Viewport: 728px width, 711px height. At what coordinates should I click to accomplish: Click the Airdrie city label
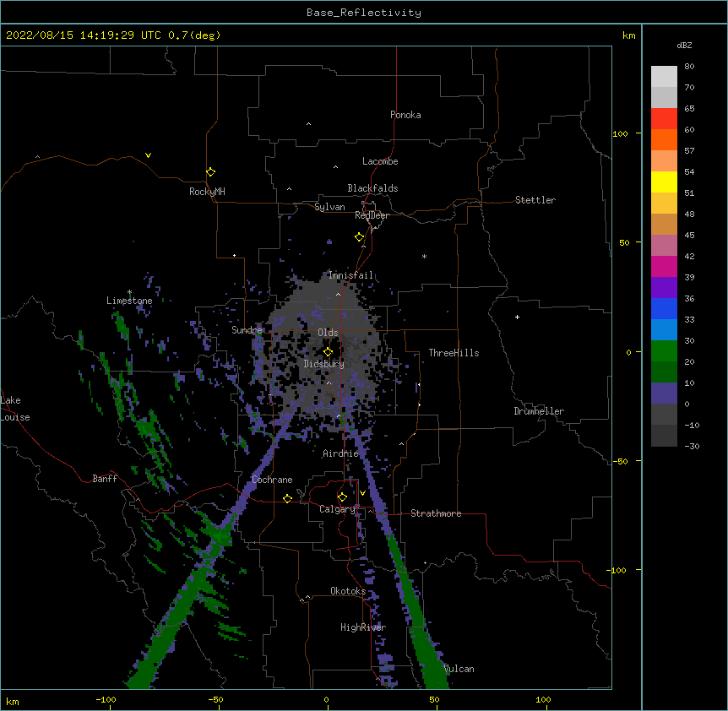click(x=341, y=453)
